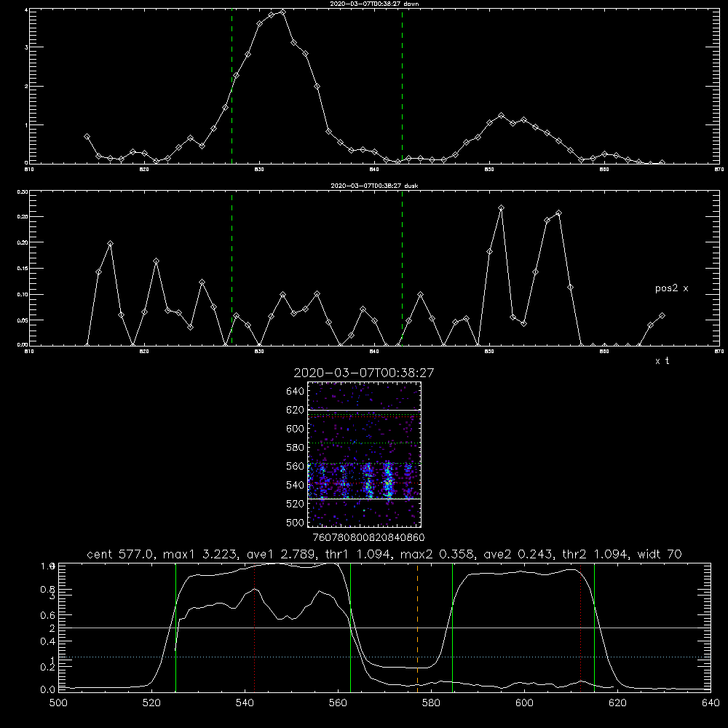728x728 pixels.
Task: Select 'thr2 1.094' in the stats line
Action: pos(596,554)
